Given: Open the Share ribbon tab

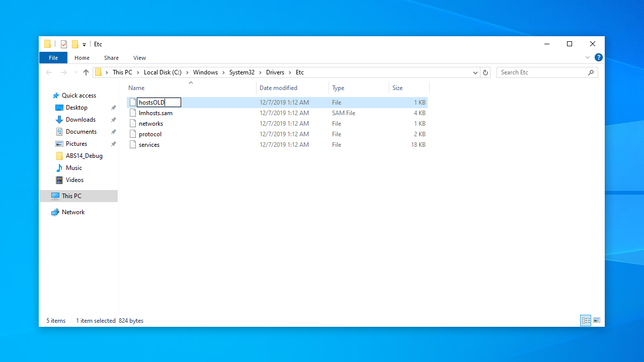Looking at the screenshot, I should pos(111,58).
